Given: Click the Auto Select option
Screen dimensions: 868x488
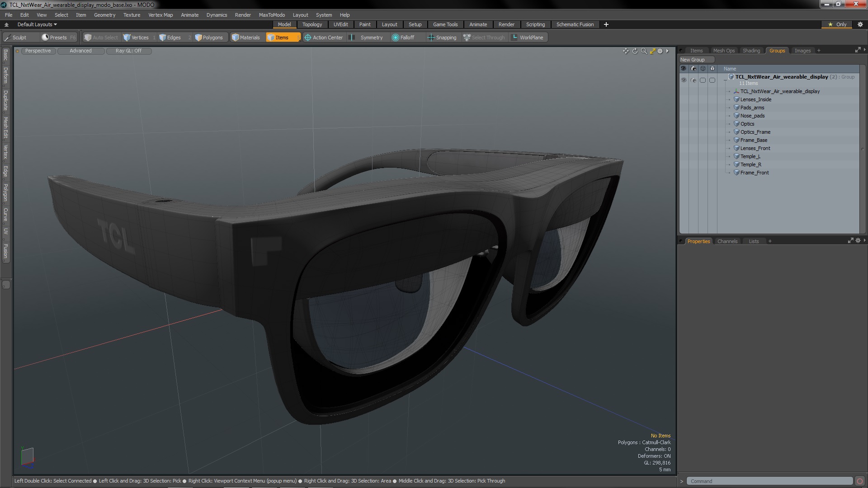Looking at the screenshot, I should 101,38.
